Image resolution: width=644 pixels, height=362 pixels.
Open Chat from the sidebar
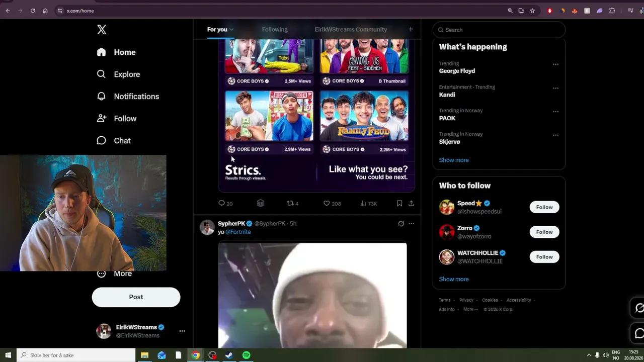(113, 141)
